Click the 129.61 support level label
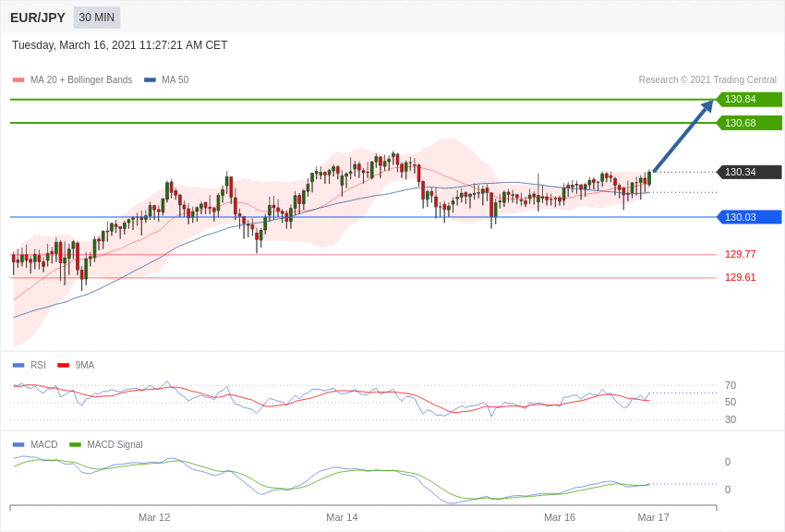 pyautogui.click(x=740, y=277)
